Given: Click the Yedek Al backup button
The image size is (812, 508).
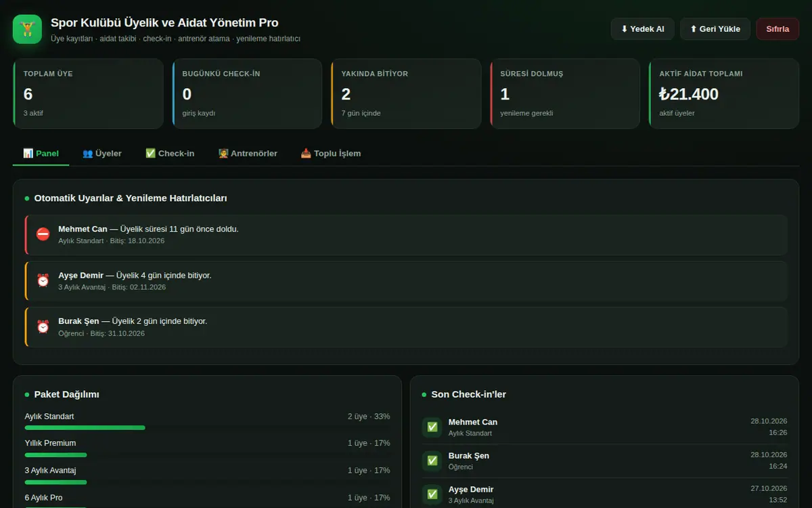Looking at the screenshot, I should point(643,29).
